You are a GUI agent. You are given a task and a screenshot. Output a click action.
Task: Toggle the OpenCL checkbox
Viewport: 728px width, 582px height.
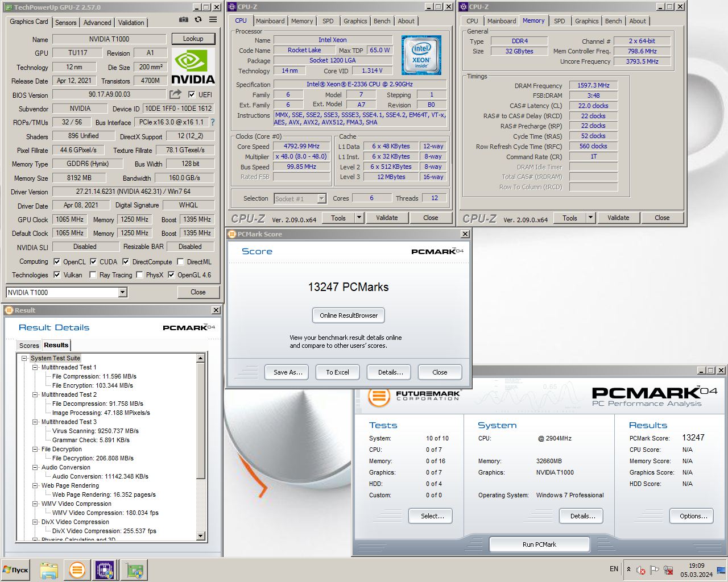pos(57,261)
